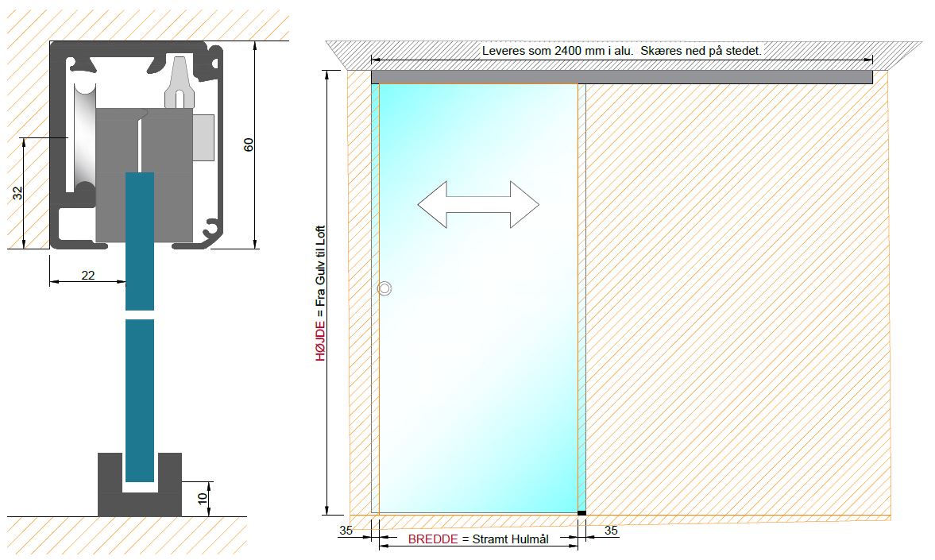Screen dimensions: 935x560
Task: Click the keyhole-shaped clip inside the top profile
Action: click(180, 85)
